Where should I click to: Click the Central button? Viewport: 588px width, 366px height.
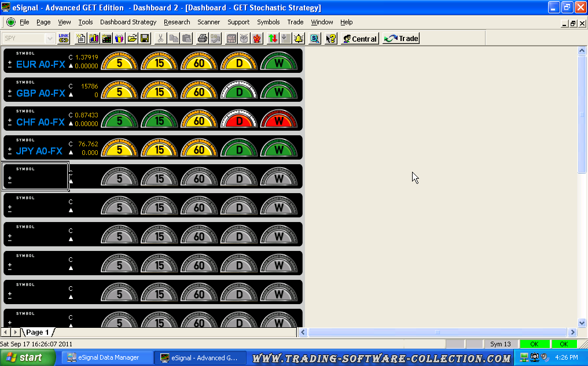359,39
